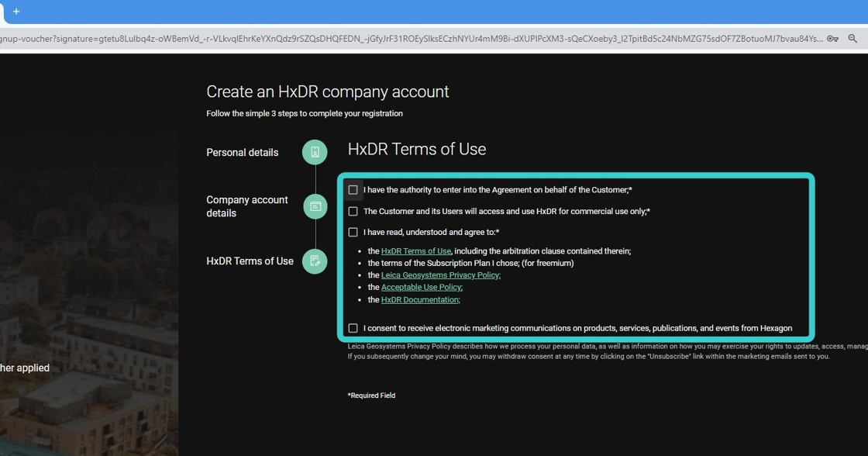Click the zoom magnifier icon in address bar

tap(852, 39)
